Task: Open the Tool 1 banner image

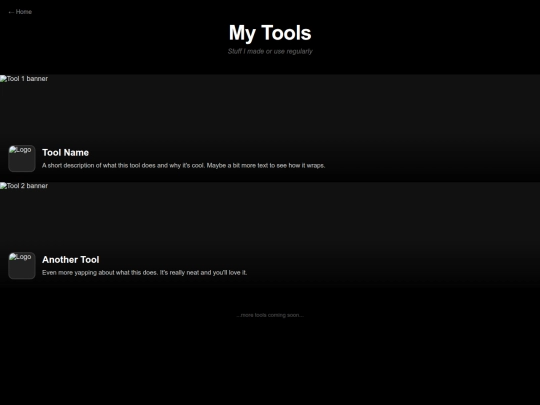Action: (x=270, y=128)
